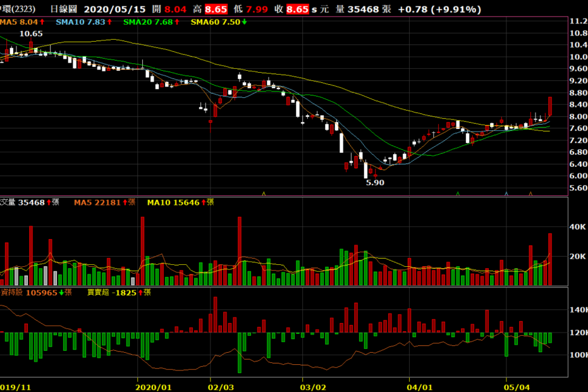Click the red up arrow beside SMA10 7.83

pos(109,22)
